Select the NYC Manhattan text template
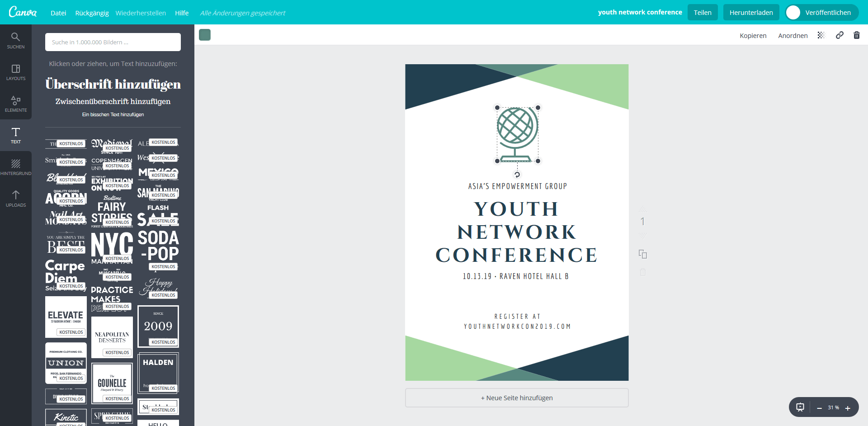The height and width of the screenshot is (426, 868). coord(112,248)
